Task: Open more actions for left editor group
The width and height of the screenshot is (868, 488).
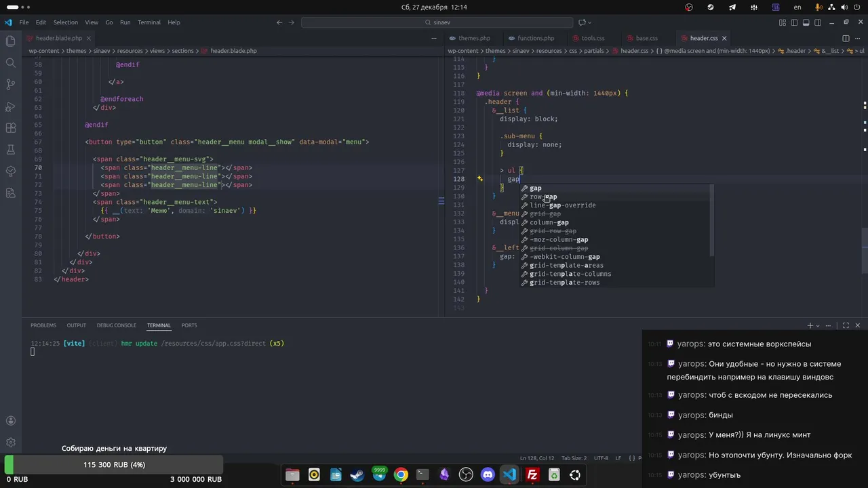Action: (x=434, y=39)
